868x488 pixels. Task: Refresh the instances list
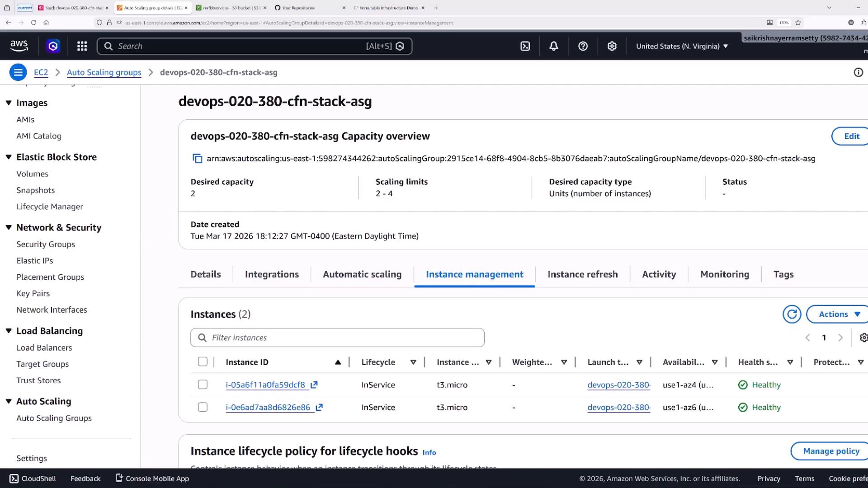pos(792,314)
